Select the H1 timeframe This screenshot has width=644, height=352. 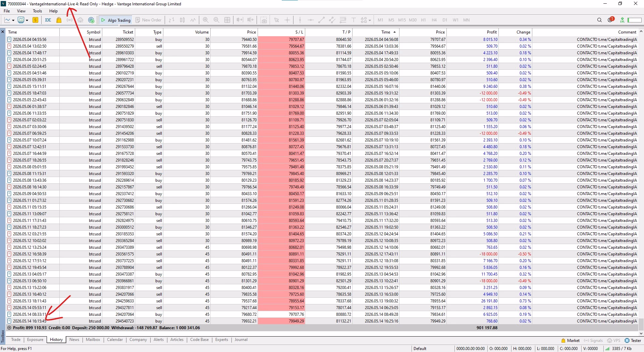click(423, 20)
